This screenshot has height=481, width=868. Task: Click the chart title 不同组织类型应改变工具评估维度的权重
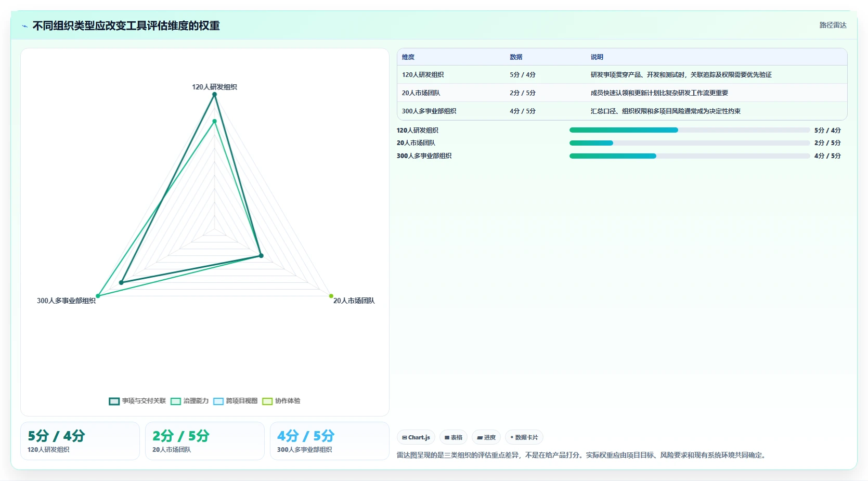[126, 25]
